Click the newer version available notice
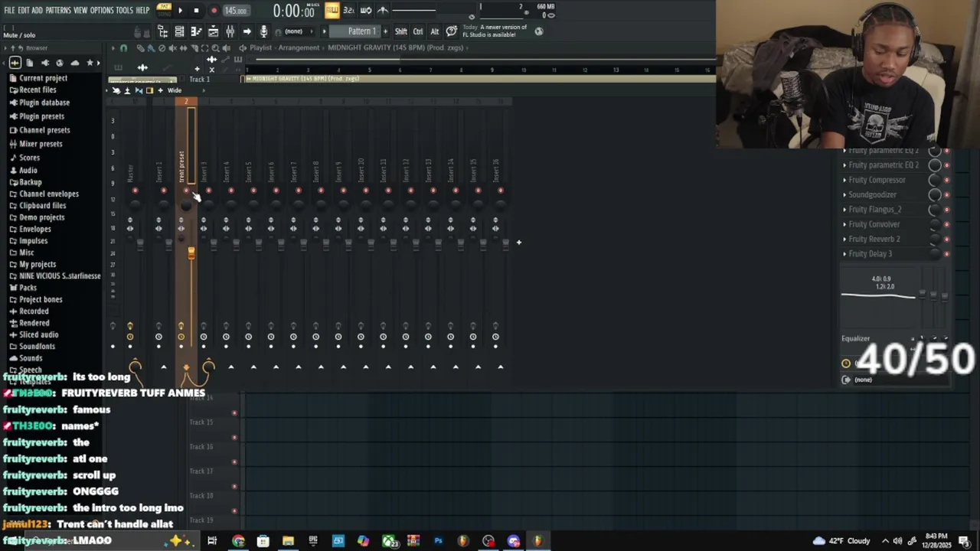 [x=495, y=31]
